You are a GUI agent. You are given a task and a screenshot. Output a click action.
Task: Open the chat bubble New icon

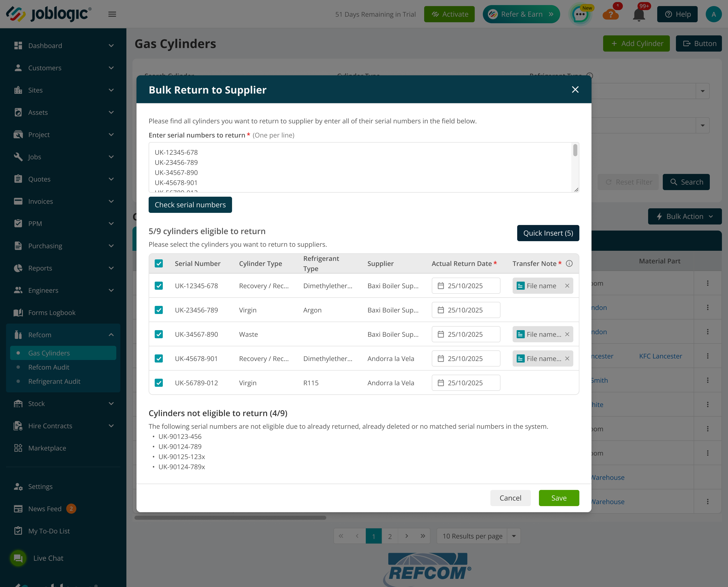click(x=580, y=15)
